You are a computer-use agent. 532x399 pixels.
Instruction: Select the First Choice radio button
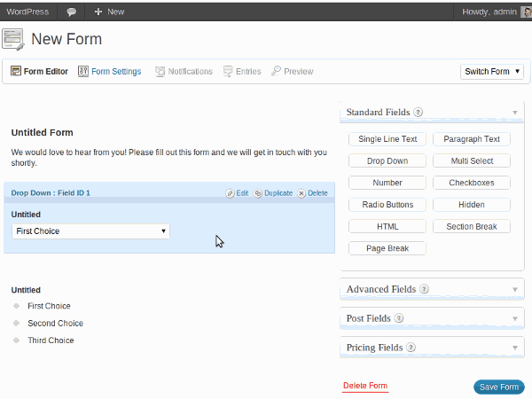pos(16,306)
